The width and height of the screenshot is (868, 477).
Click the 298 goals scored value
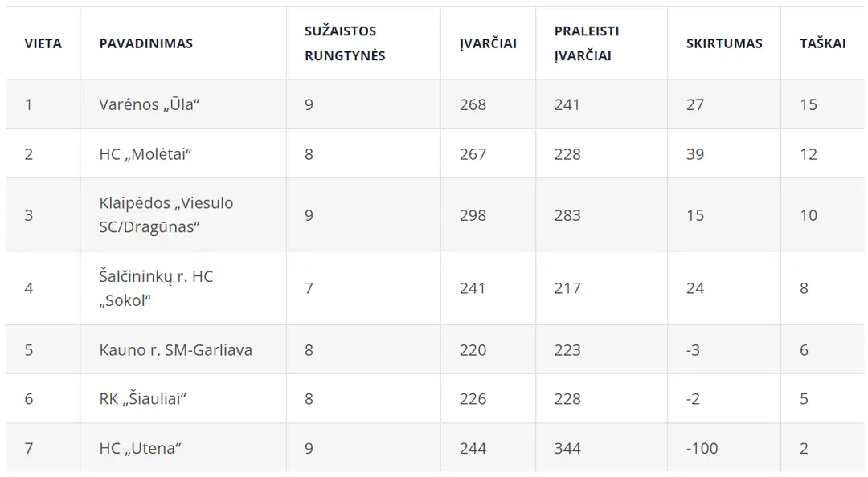click(x=473, y=215)
